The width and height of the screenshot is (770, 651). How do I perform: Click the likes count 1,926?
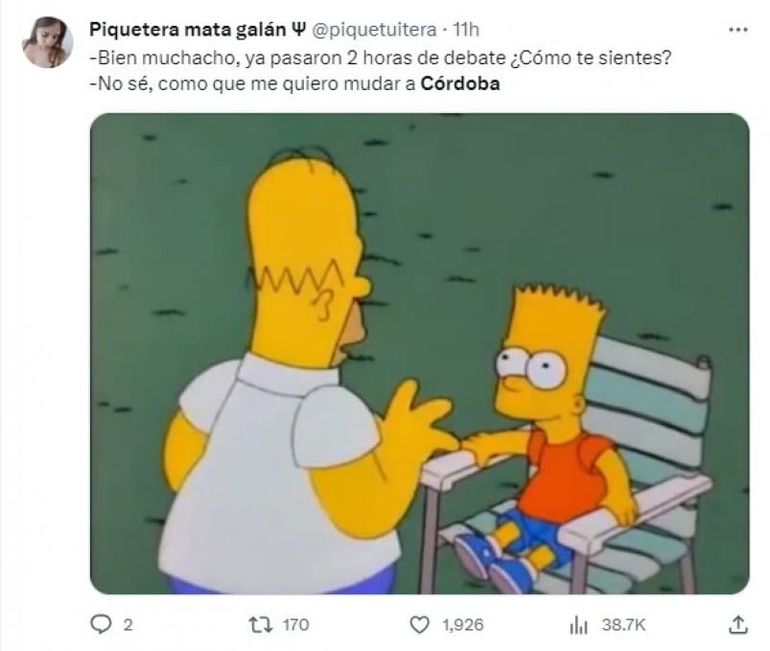coord(463,625)
